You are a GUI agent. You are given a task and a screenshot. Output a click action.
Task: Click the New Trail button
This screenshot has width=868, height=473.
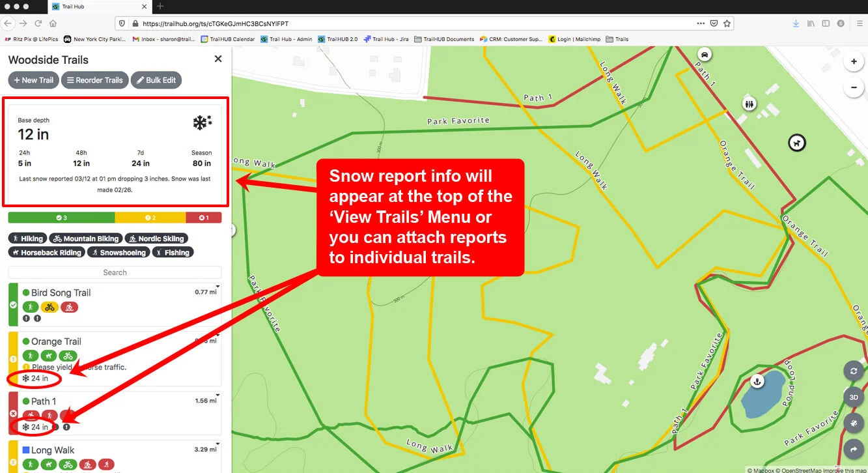tap(33, 80)
